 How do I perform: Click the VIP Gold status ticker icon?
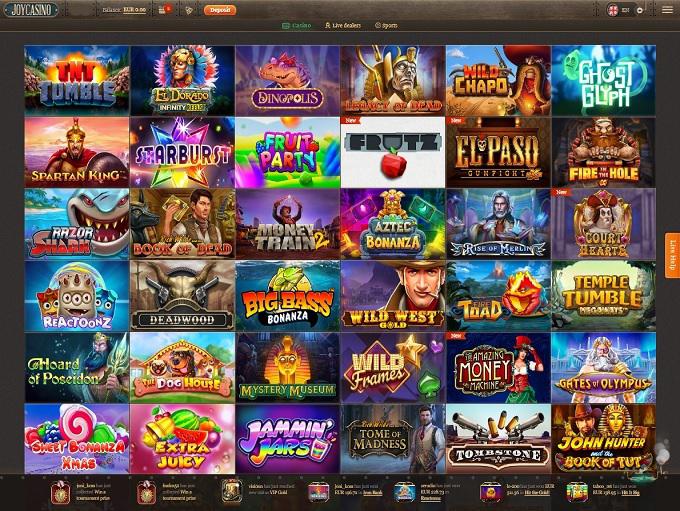pyautogui.click(x=232, y=491)
